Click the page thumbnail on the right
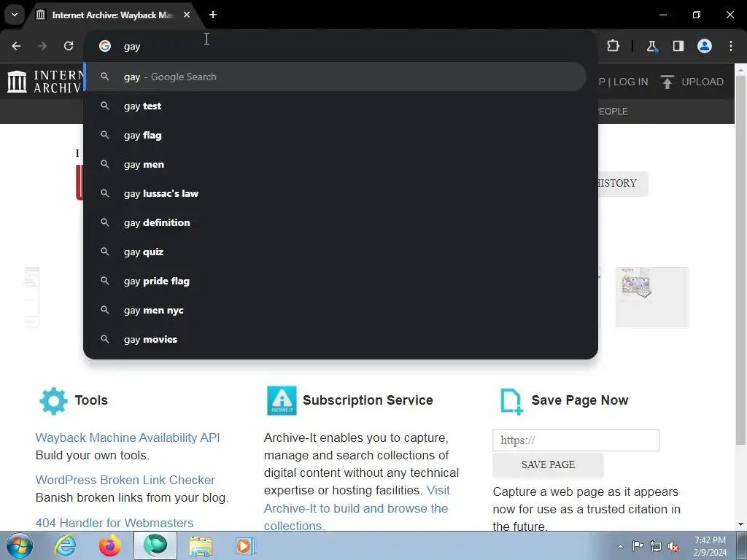The image size is (747, 560). coord(651,297)
